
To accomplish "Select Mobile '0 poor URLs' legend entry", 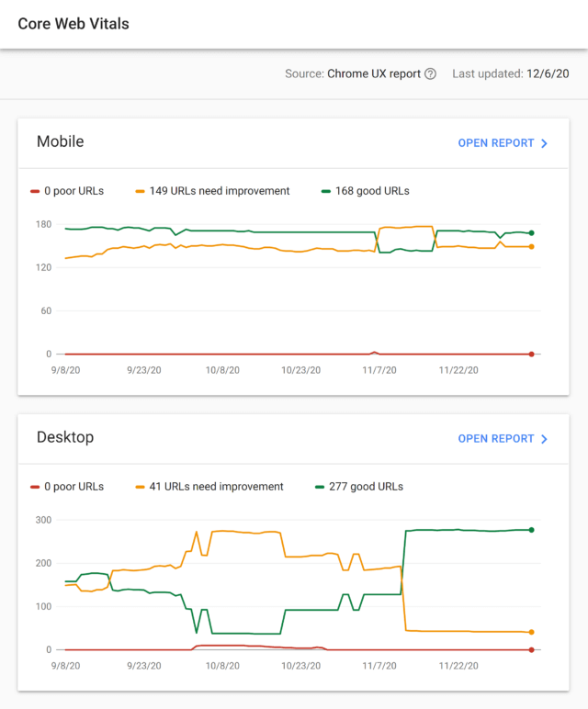I will (x=67, y=191).
